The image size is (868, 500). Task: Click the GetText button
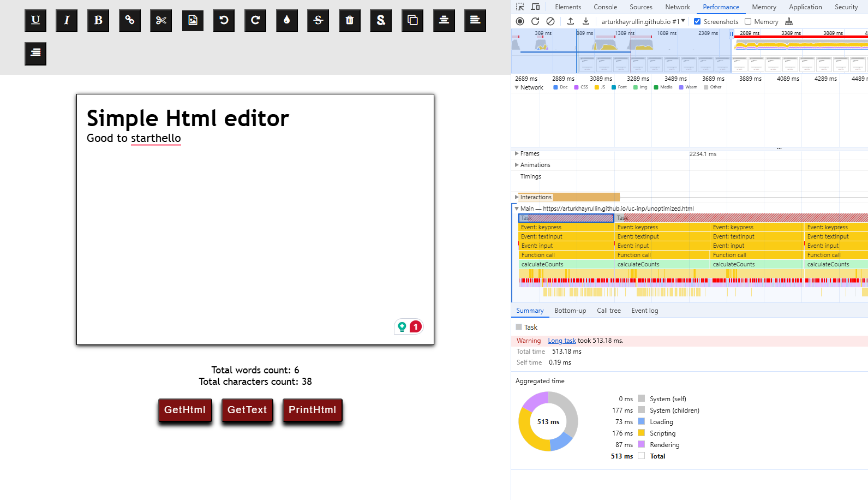click(x=247, y=410)
